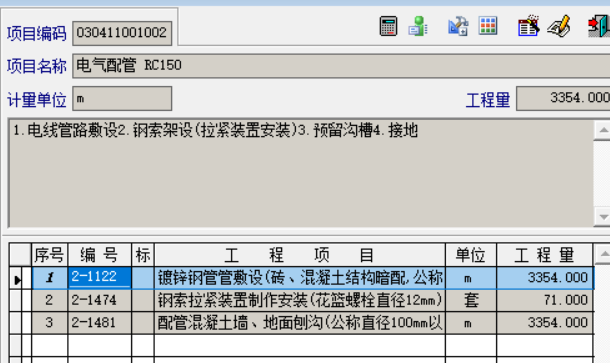Click the blue 工程量 label
The height and width of the screenshot is (363, 610).
tap(488, 100)
